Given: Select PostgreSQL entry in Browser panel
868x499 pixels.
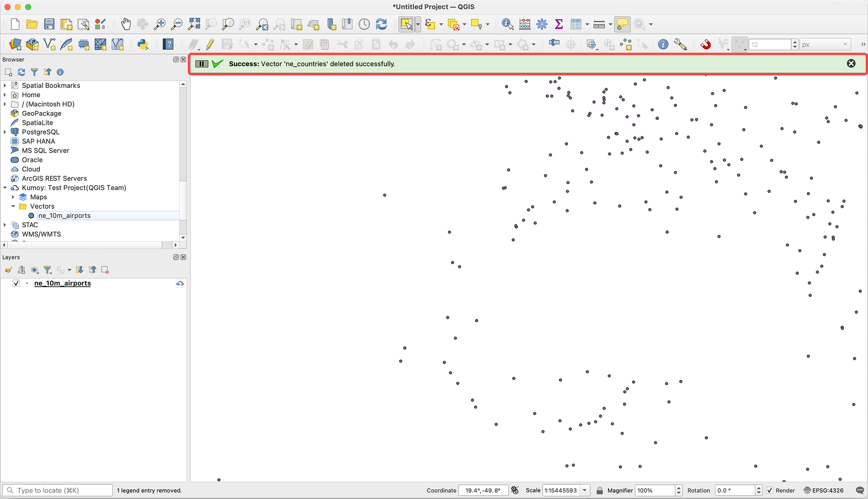Looking at the screenshot, I should click(40, 132).
